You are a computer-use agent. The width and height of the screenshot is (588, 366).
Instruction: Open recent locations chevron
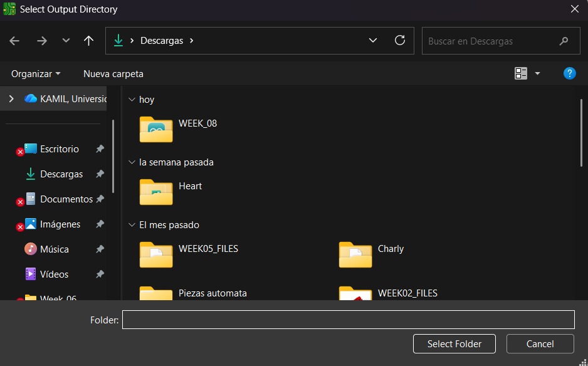[66, 40]
